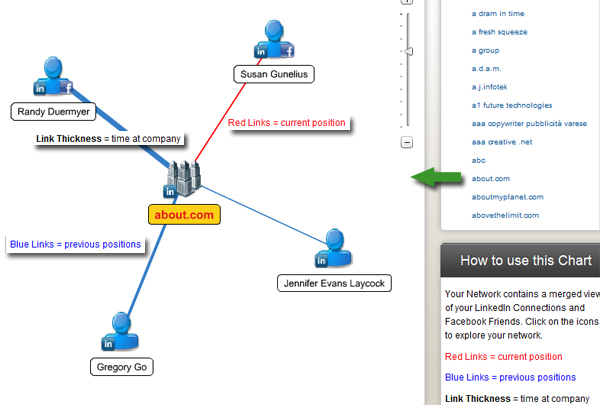This screenshot has height=405, width=600.
Task: Open 'a1 future technologies' link
Action: click(x=512, y=106)
